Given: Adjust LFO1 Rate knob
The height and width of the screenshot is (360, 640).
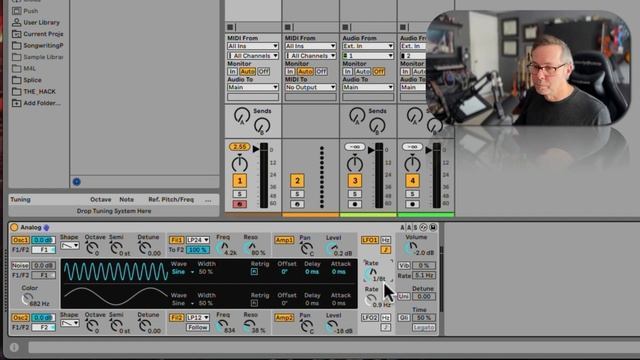Looking at the screenshot, I should pyautogui.click(x=371, y=273).
